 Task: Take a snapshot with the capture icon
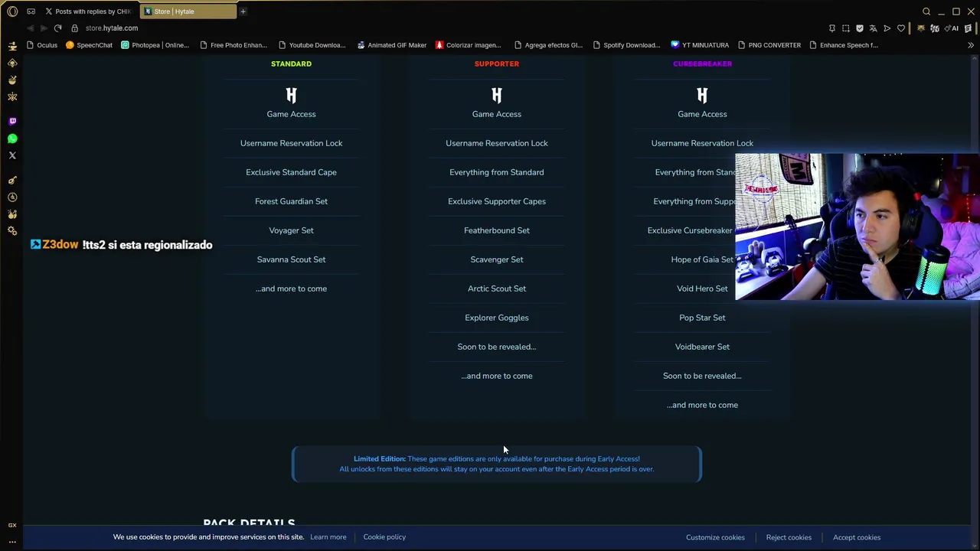(846, 28)
